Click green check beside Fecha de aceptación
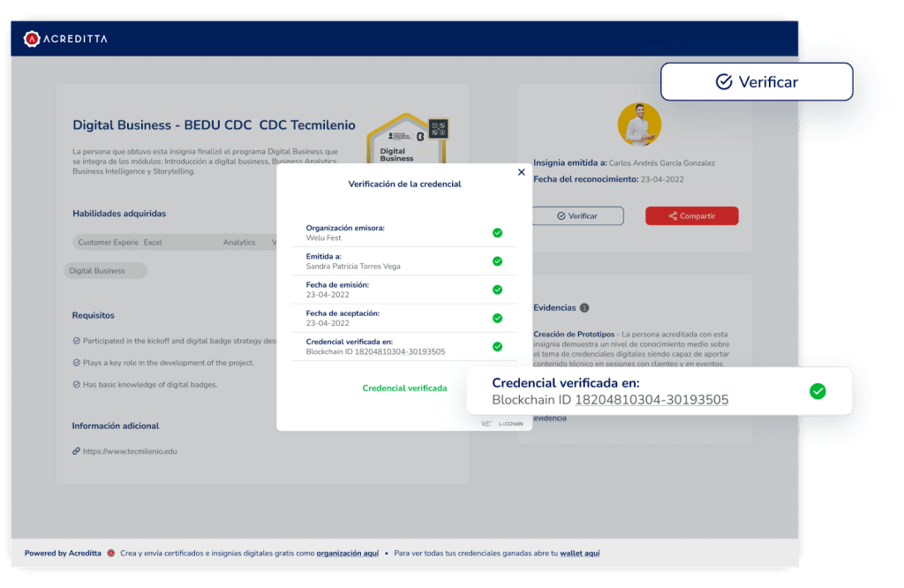 (497, 318)
